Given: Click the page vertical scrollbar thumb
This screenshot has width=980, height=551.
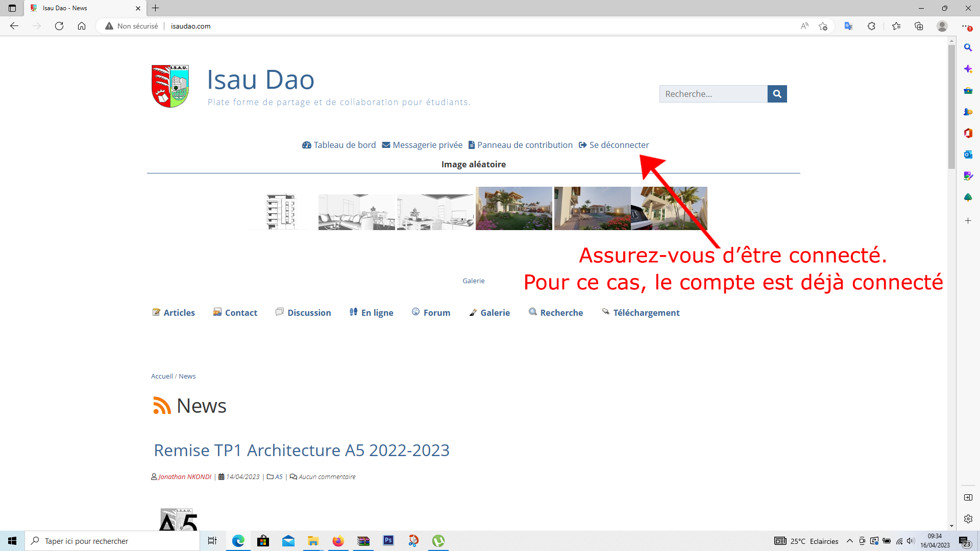Looking at the screenshot, I should point(951,107).
